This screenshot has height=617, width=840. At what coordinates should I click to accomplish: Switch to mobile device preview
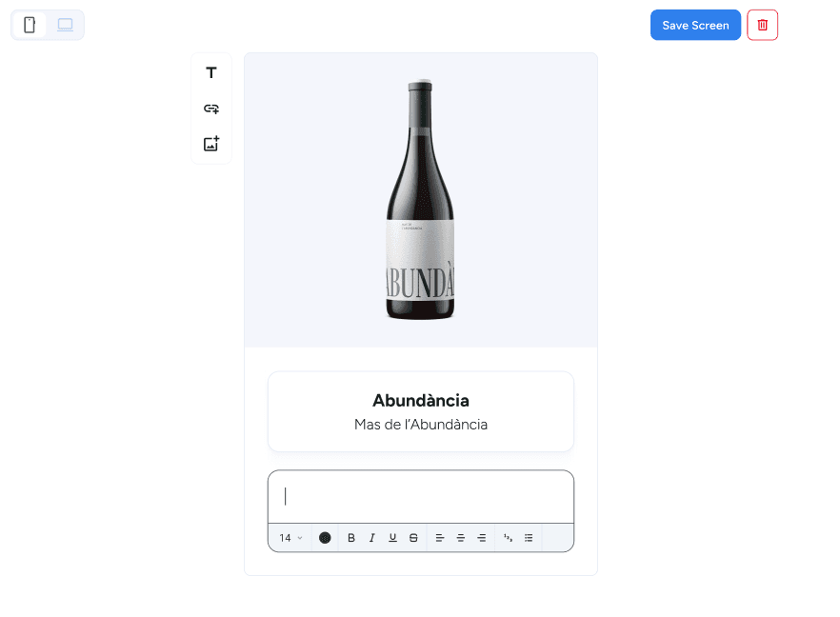point(30,25)
